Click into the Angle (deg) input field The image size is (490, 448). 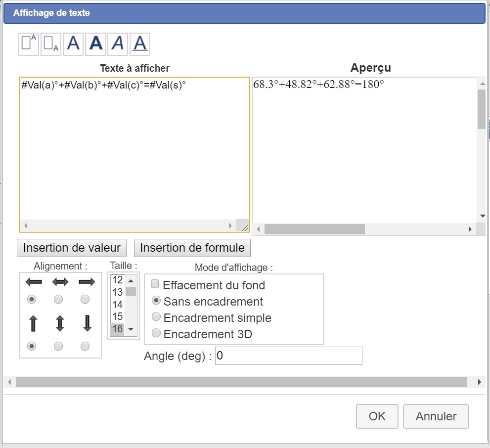point(288,356)
